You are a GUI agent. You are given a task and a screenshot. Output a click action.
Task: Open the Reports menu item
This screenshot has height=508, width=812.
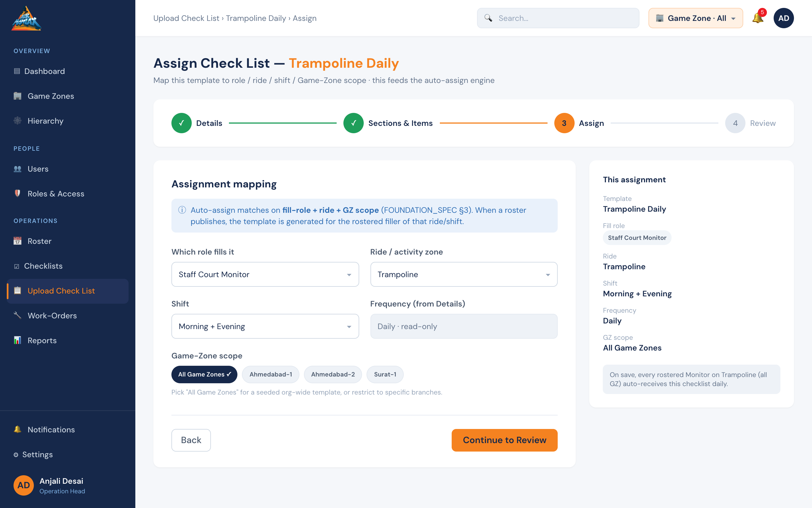tap(67, 340)
